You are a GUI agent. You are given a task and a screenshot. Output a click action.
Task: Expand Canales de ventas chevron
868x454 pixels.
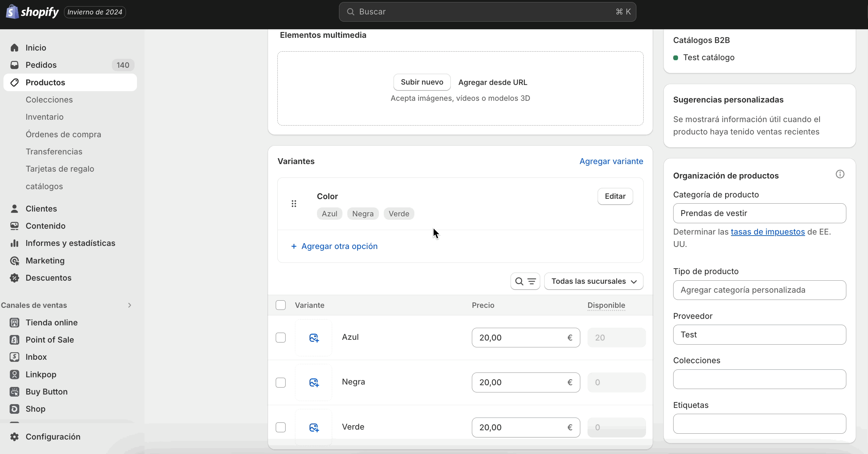click(129, 305)
